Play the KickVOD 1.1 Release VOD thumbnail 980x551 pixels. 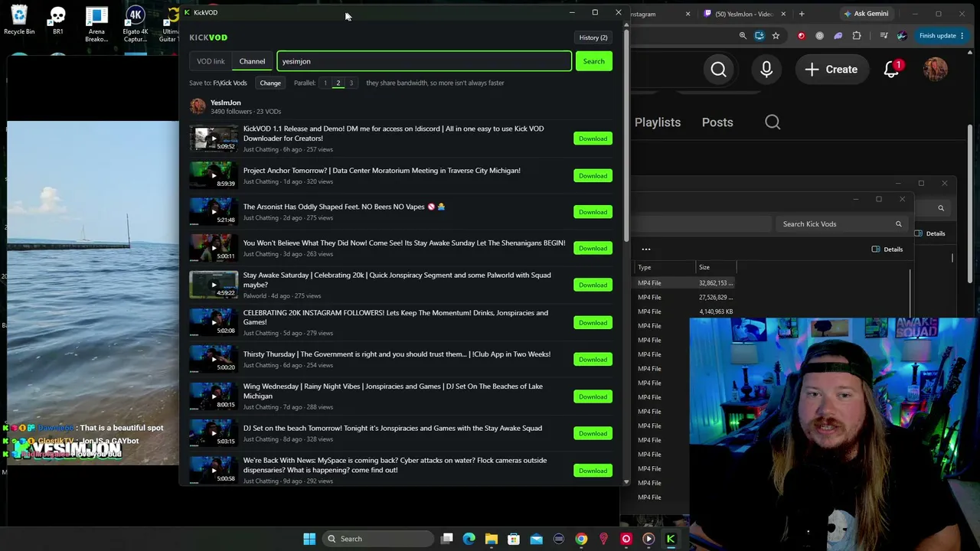coord(214,139)
